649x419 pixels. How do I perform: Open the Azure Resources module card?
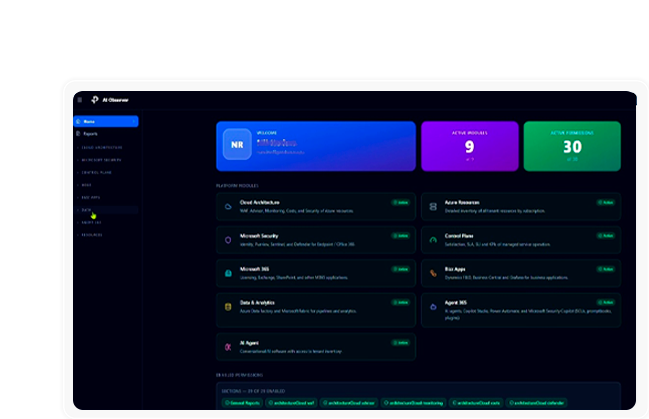pos(521,206)
